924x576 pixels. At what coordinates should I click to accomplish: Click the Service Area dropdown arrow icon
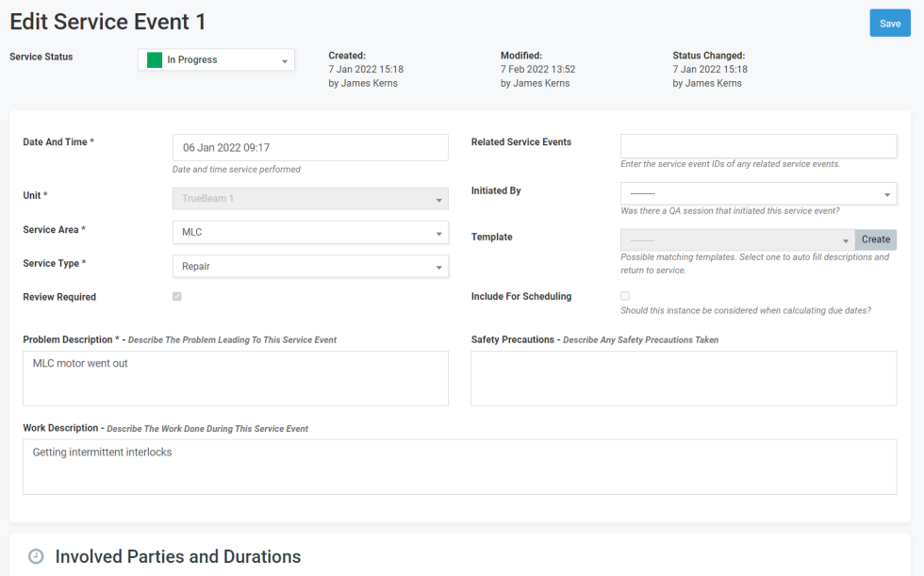[x=439, y=234]
